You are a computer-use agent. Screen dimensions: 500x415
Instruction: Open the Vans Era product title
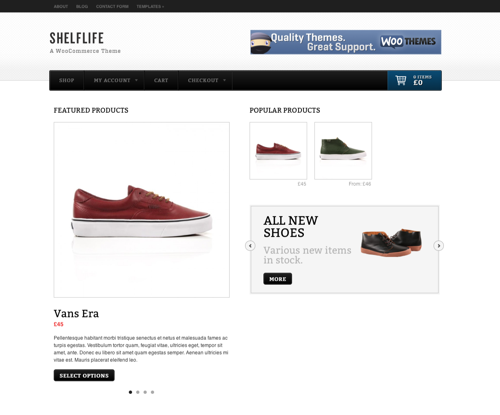click(x=76, y=313)
